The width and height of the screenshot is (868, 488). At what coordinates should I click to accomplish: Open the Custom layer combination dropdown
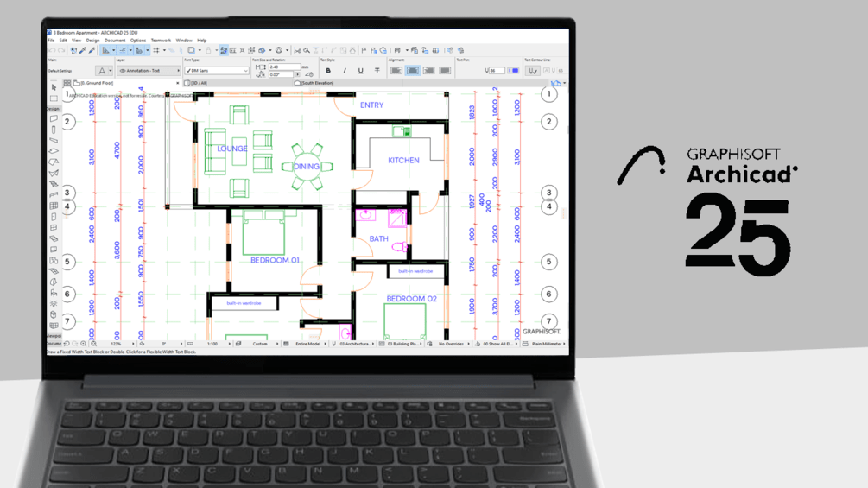click(263, 344)
